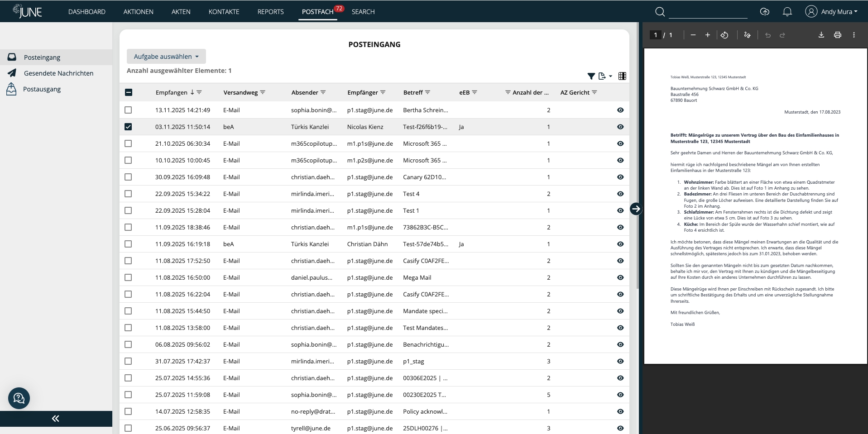Rotate the PDF page
Screen dimensions: 868x434
(x=725, y=35)
